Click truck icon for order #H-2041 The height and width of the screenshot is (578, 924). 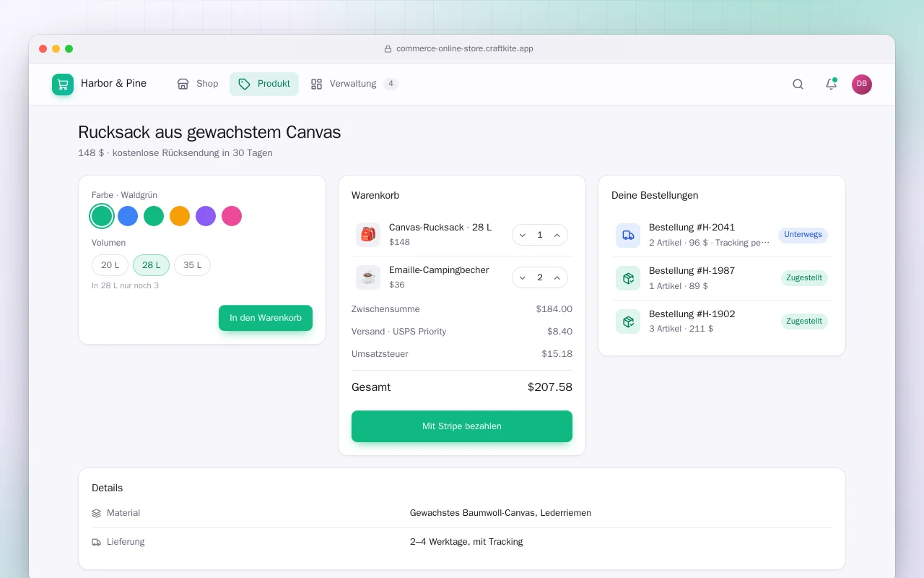click(628, 235)
